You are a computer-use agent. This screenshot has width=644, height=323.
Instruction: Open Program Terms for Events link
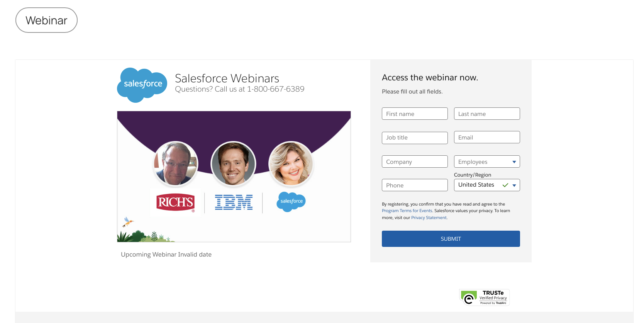click(x=407, y=211)
